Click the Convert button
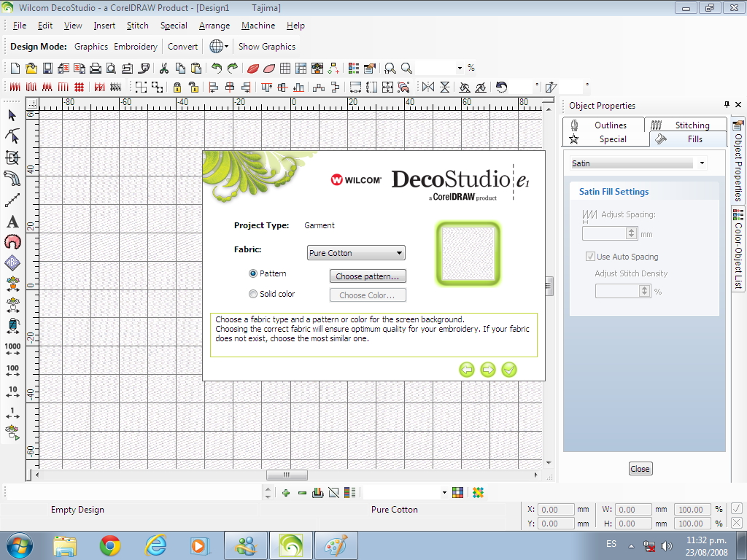The image size is (747, 560). tap(182, 47)
